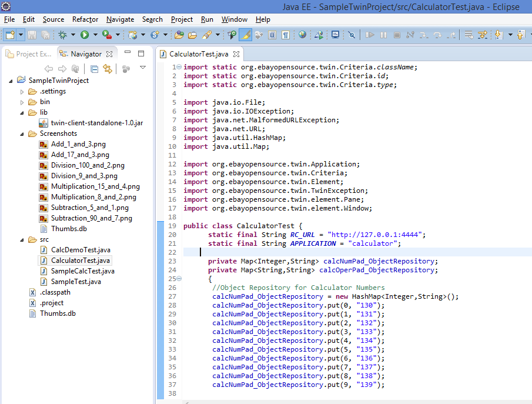Open a web browser via the globe icon
Image resolution: width=532 pixels, height=404 pixels.
[x=302, y=35]
